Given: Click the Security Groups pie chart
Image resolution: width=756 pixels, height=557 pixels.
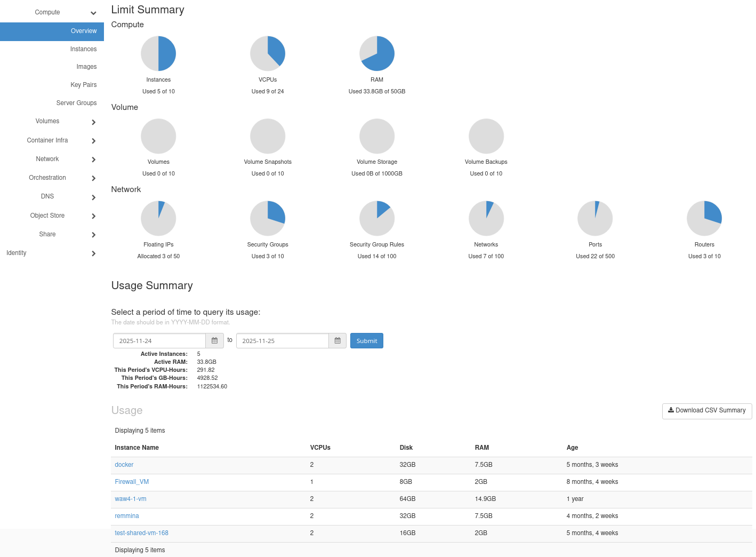Looking at the screenshot, I should coord(268,218).
